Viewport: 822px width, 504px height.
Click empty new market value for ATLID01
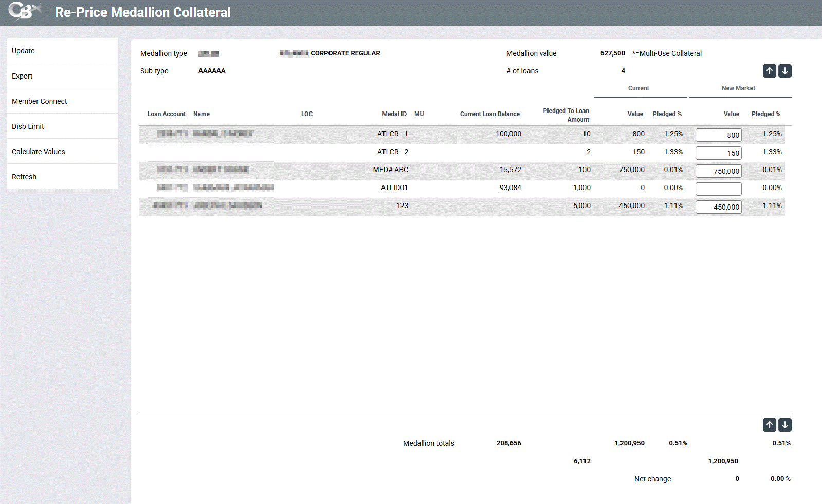(x=718, y=189)
